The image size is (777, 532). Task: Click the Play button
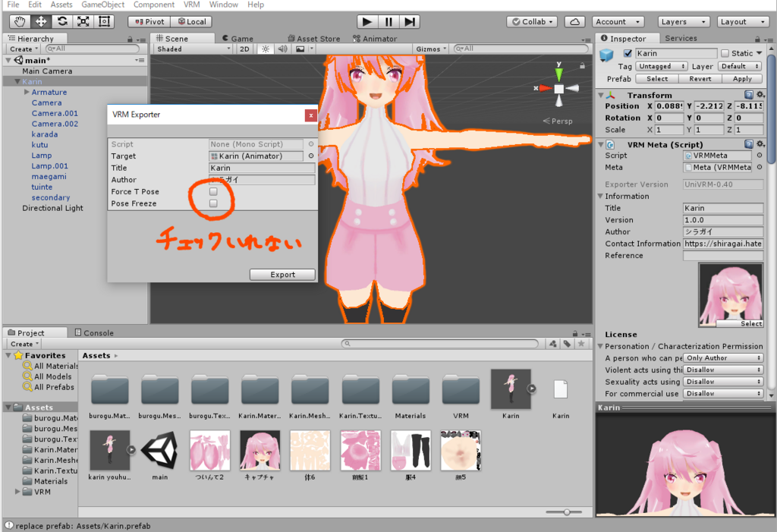(x=367, y=22)
